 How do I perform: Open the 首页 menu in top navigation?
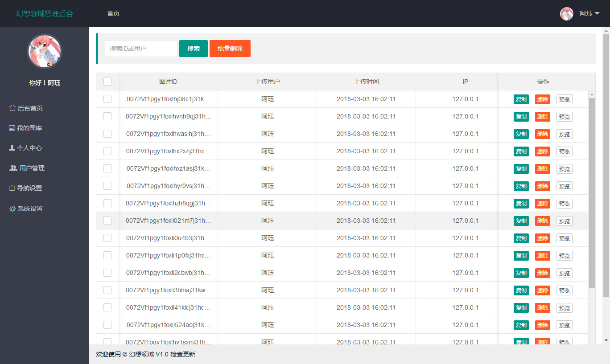point(113,13)
